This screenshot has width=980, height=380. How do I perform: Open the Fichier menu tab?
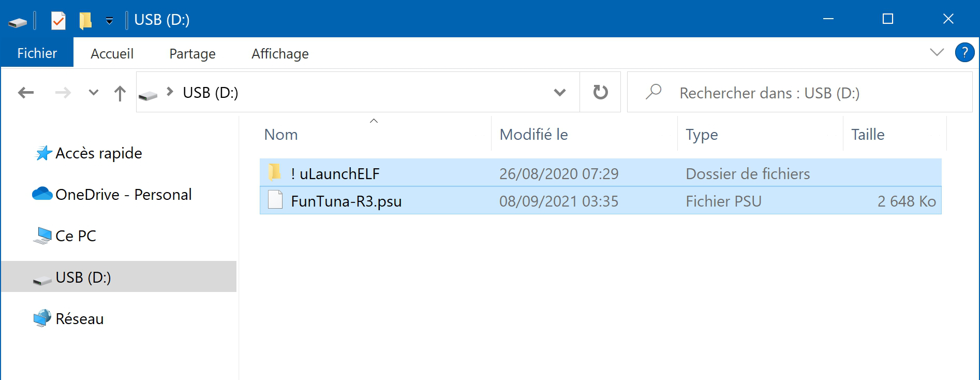(x=37, y=53)
